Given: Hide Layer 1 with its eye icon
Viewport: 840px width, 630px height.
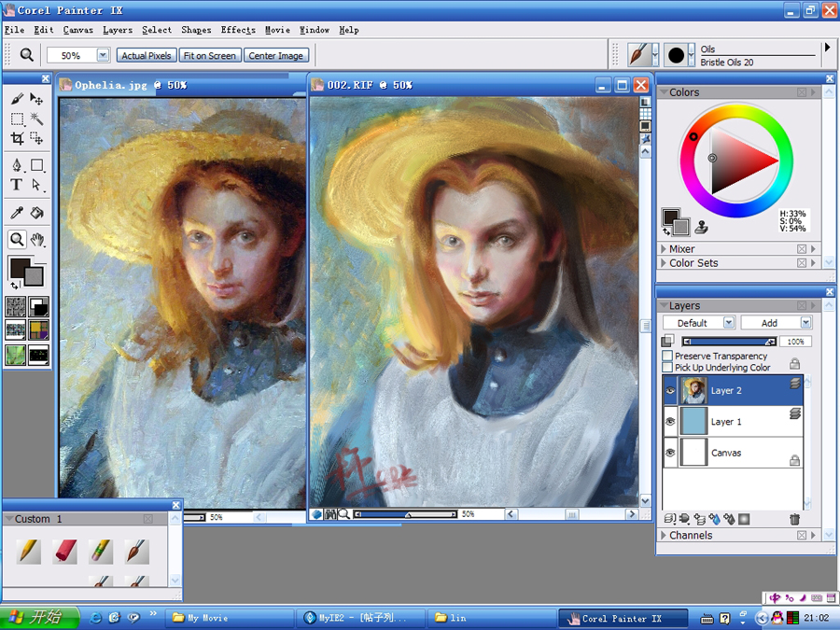Looking at the screenshot, I should coord(670,422).
